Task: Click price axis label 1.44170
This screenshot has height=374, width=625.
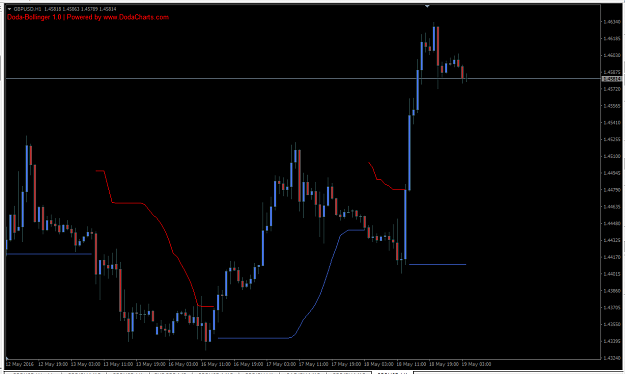Action: click(613, 257)
